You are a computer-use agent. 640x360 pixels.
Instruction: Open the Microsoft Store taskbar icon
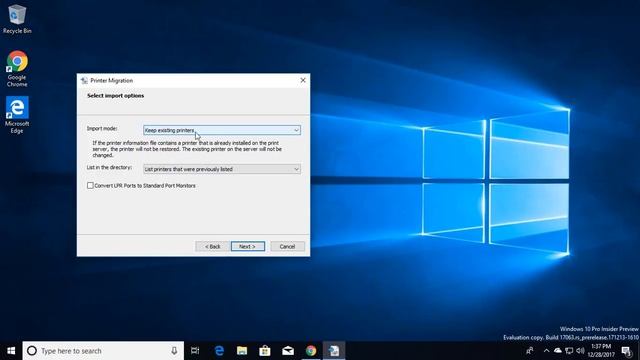[265, 351]
